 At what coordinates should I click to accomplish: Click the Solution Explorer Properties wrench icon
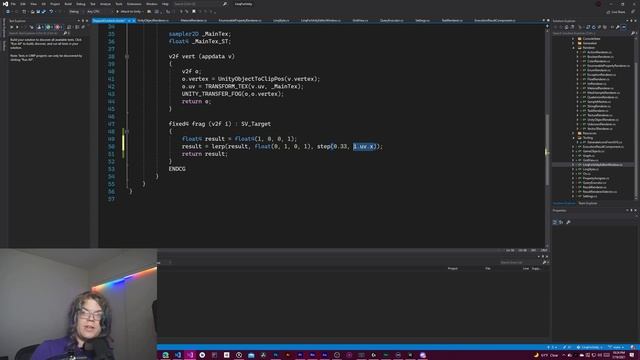[618, 27]
